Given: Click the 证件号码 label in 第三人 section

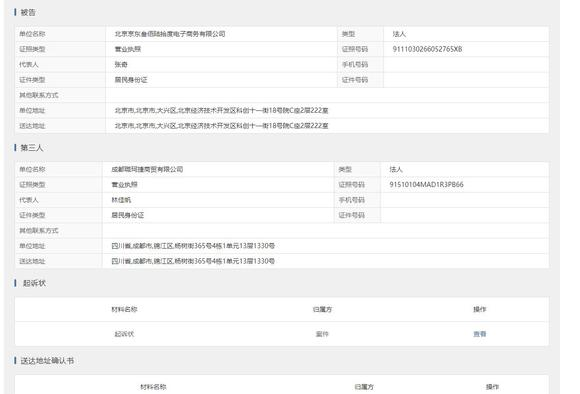Looking at the screenshot, I should (351, 215).
